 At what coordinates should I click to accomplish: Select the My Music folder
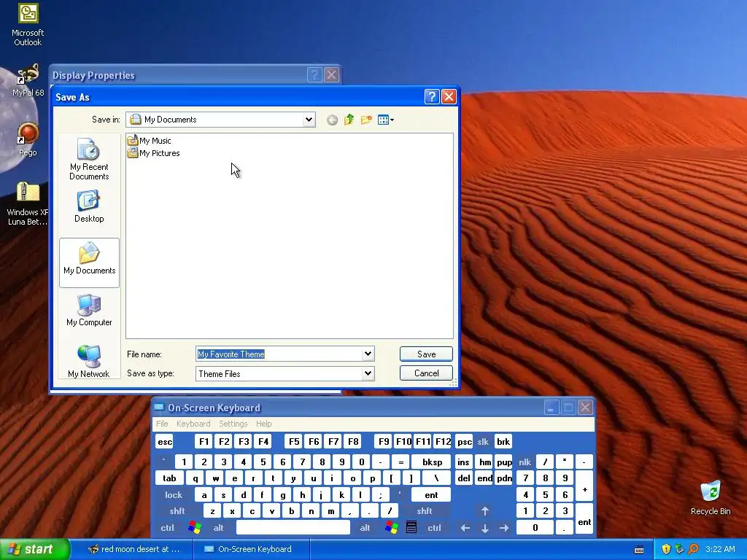click(149, 141)
